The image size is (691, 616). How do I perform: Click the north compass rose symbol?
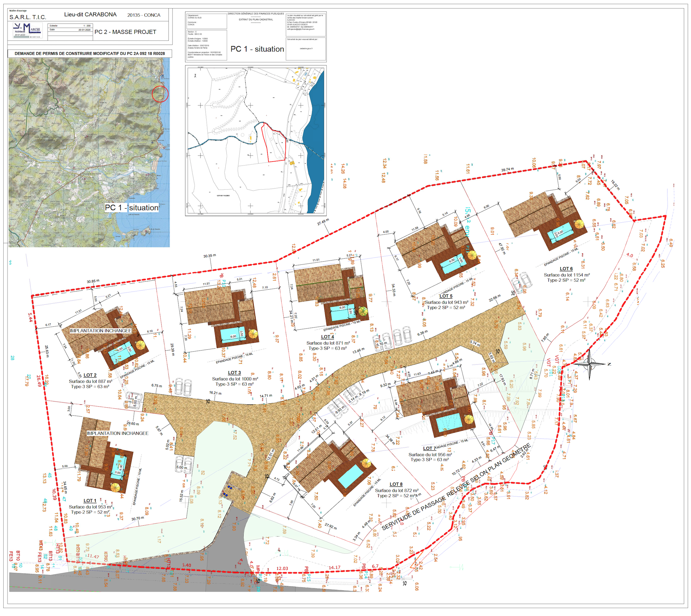[589, 364]
